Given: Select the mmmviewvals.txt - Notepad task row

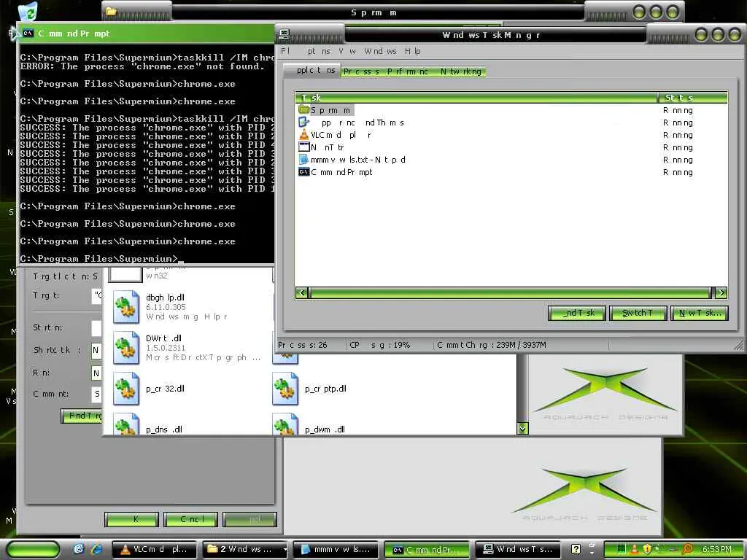Looking at the screenshot, I should point(511,160).
